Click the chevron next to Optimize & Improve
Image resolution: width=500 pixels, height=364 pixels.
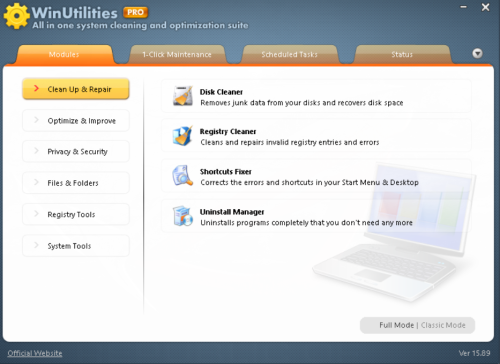[x=36, y=120]
